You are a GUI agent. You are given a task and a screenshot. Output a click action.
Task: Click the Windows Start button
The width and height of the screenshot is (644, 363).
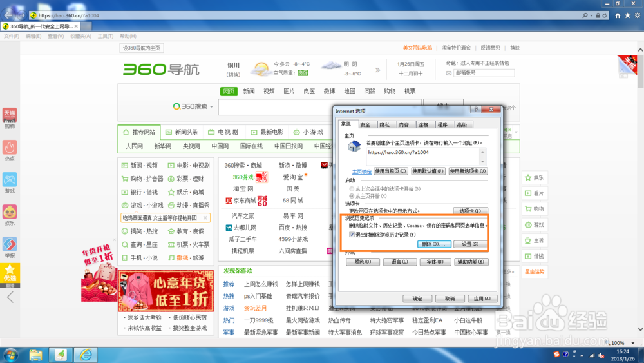click(11, 355)
